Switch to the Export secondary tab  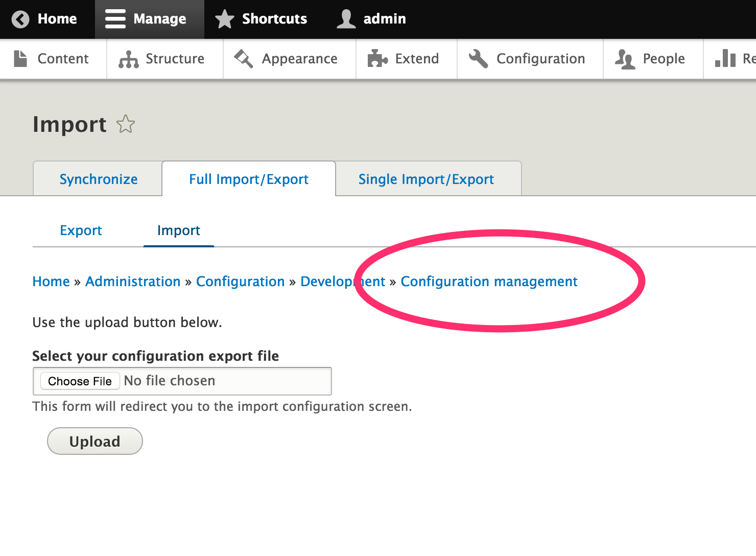click(81, 230)
